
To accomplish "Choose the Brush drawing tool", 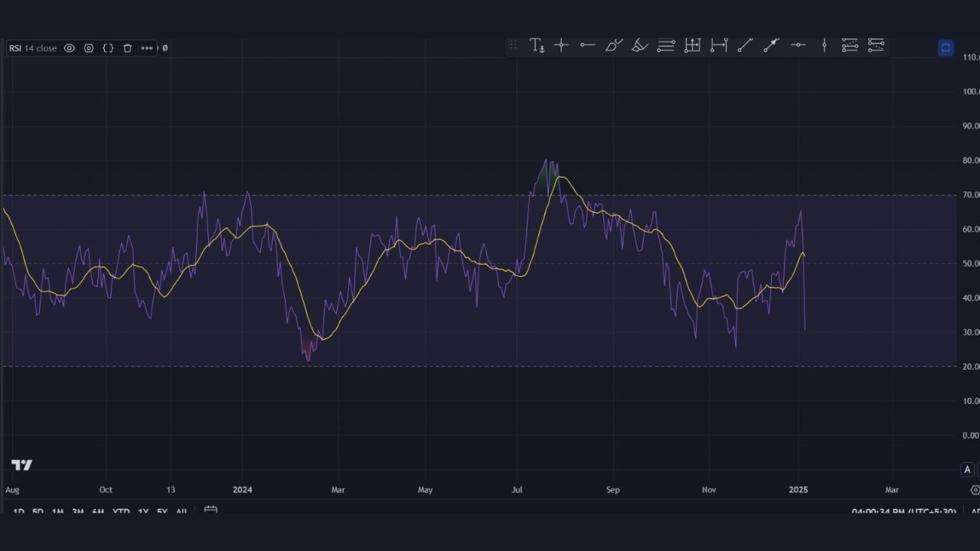I will tap(613, 46).
